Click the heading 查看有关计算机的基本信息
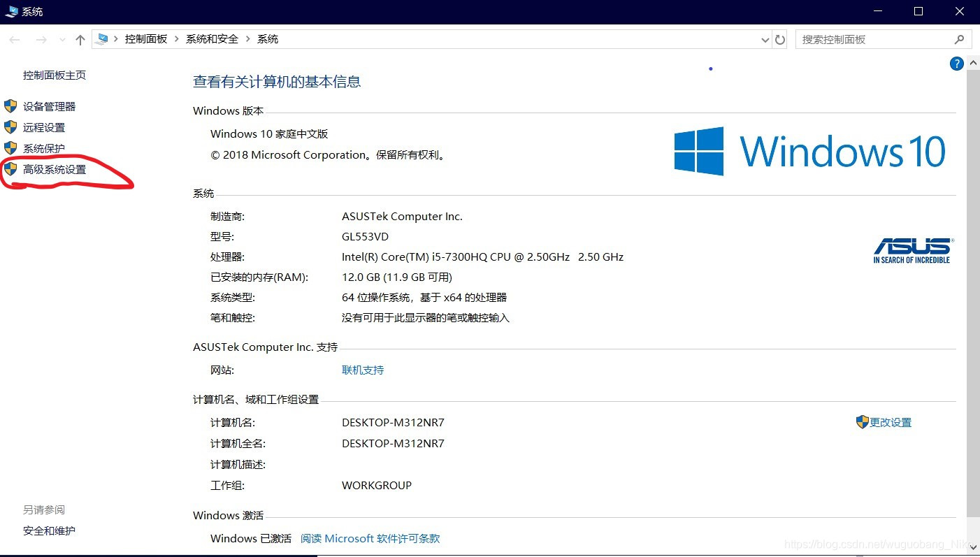 coord(277,82)
